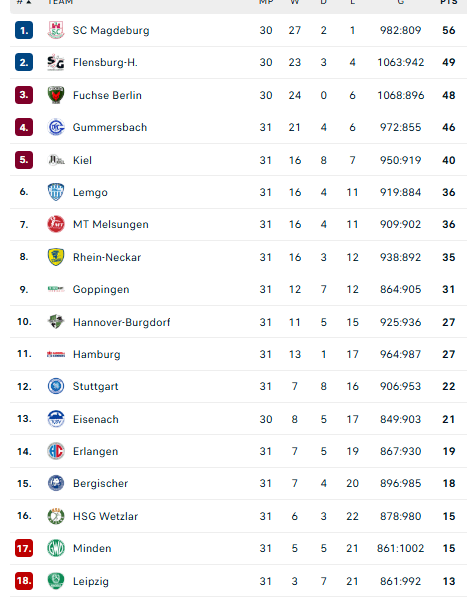Click the Gummersbach team logo
This screenshot has height=599, width=467.
point(56,127)
